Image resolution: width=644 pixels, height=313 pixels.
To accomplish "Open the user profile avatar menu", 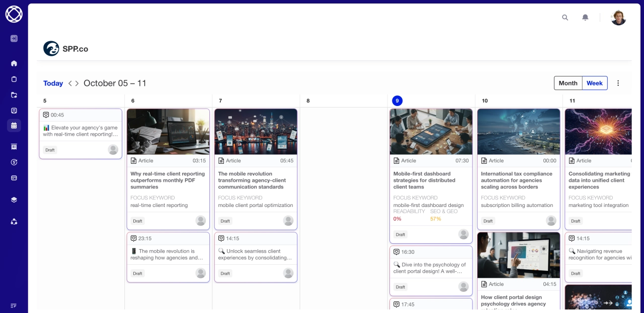I will 618,18.
